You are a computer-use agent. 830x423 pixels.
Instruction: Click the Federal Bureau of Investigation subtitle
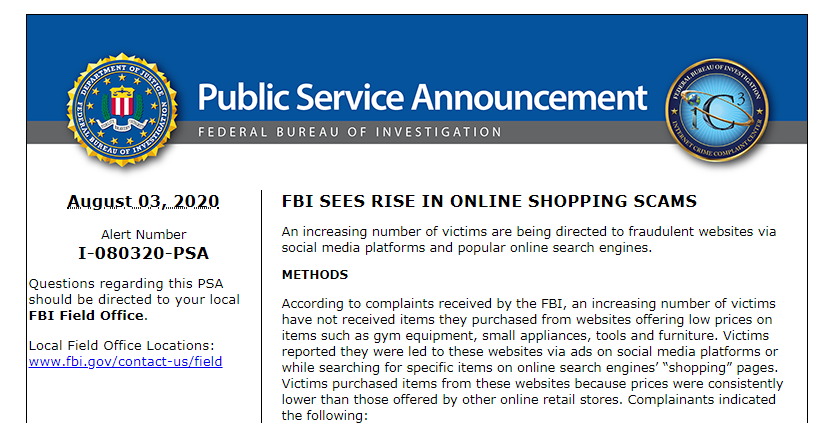pyautogui.click(x=350, y=132)
